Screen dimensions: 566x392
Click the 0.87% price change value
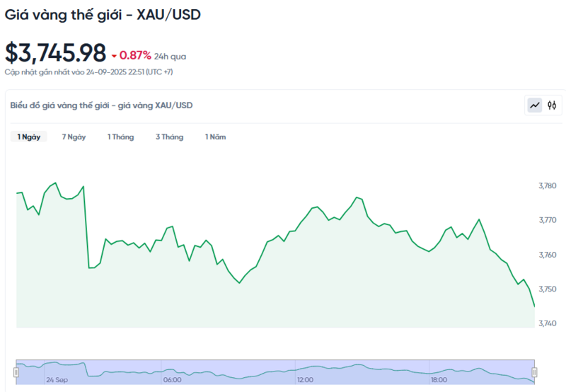tap(135, 55)
